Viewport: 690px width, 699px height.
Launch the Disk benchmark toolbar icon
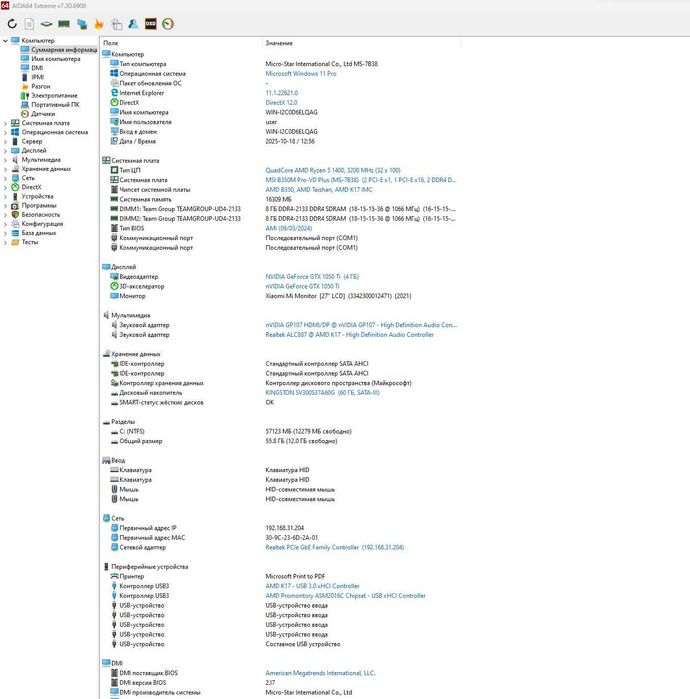pyautogui.click(x=46, y=24)
